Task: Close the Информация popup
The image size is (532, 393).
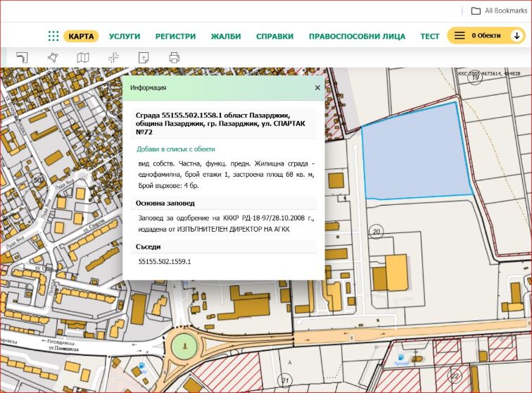Action: [x=317, y=87]
